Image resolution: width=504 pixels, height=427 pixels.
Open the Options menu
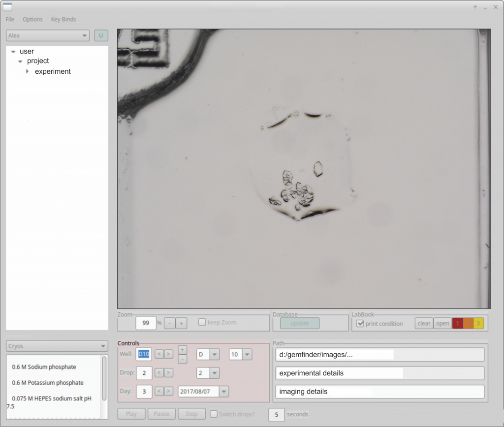pyautogui.click(x=32, y=19)
